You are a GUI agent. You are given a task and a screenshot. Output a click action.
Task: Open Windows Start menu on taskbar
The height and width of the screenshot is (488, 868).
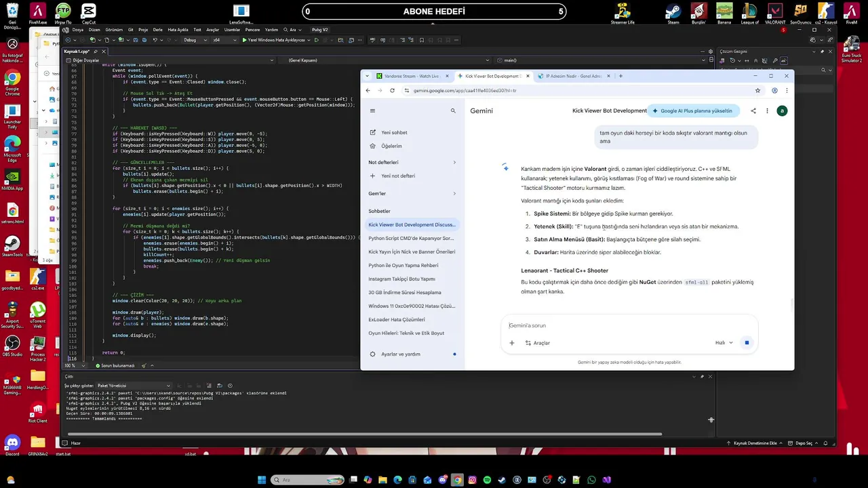tap(262, 480)
